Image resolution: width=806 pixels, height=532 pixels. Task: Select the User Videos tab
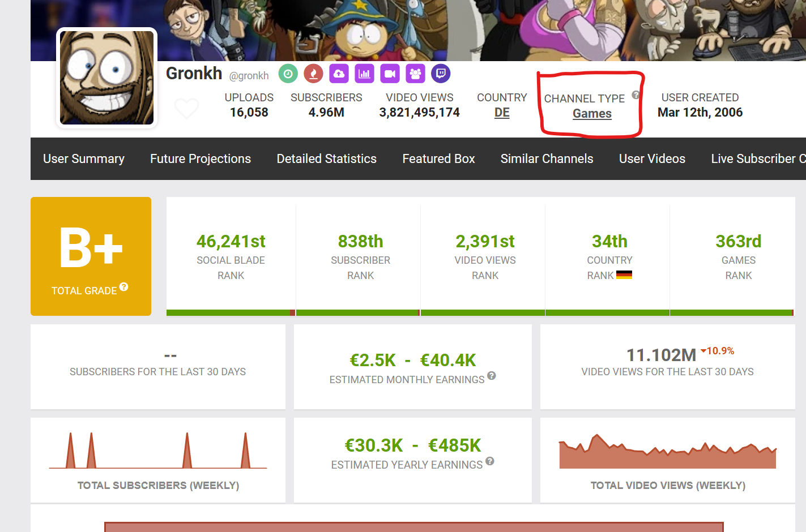(652, 159)
